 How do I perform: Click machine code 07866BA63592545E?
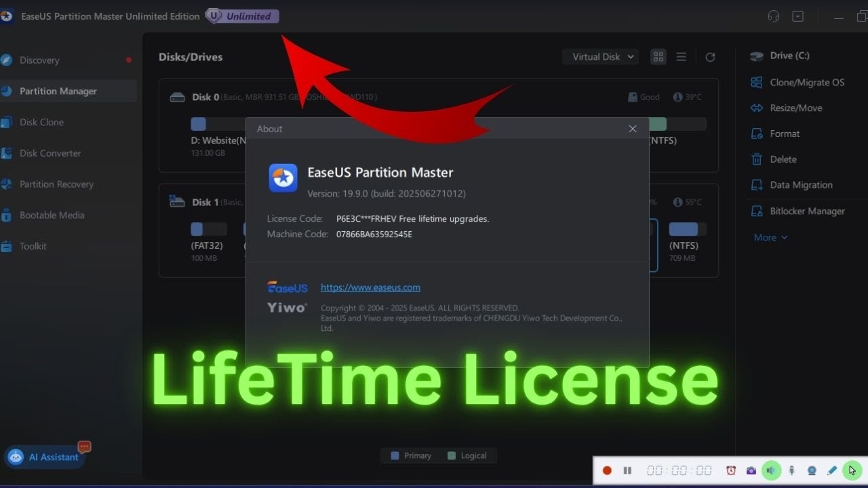click(x=374, y=235)
